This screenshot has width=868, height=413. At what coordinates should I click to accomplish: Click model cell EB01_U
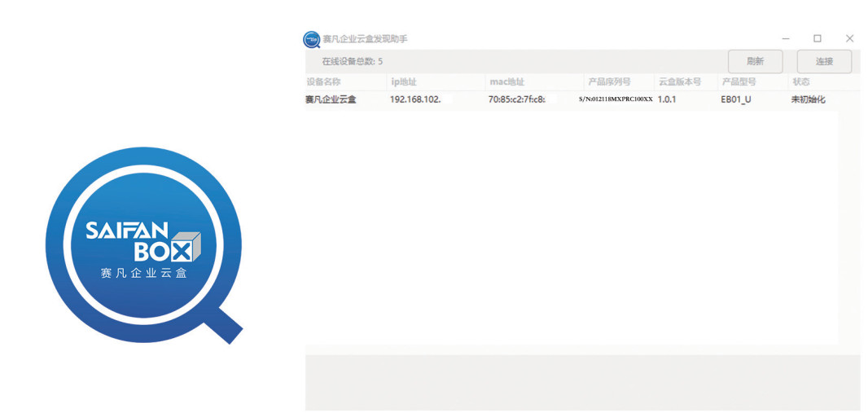(736, 100)
